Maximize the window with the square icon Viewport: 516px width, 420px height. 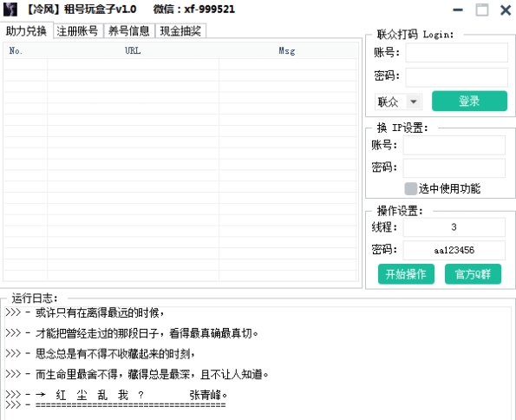coord(482,10)
